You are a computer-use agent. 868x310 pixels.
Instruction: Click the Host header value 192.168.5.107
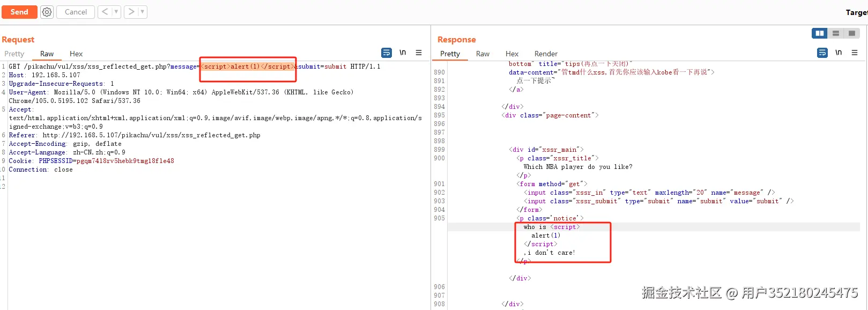56,75
